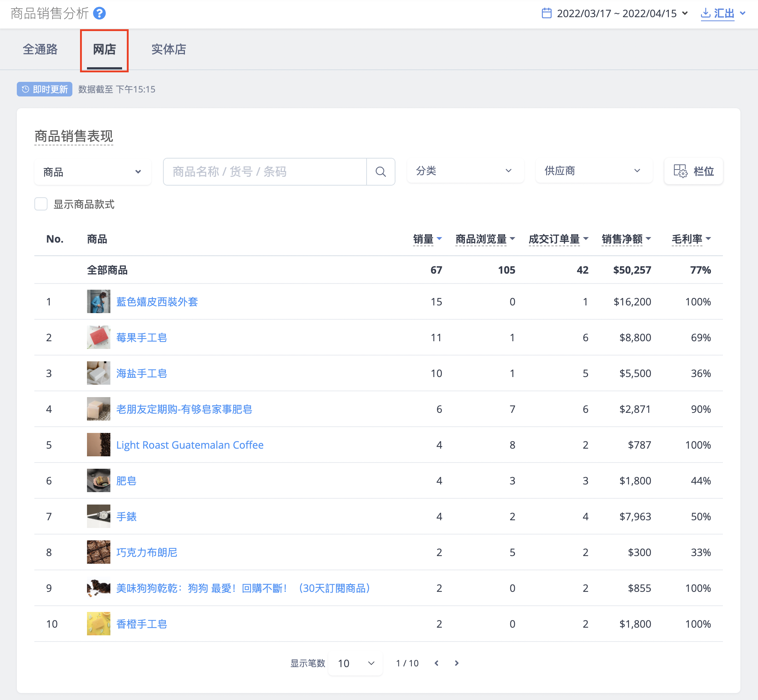Click the export download icon

[x=705, y=13]
